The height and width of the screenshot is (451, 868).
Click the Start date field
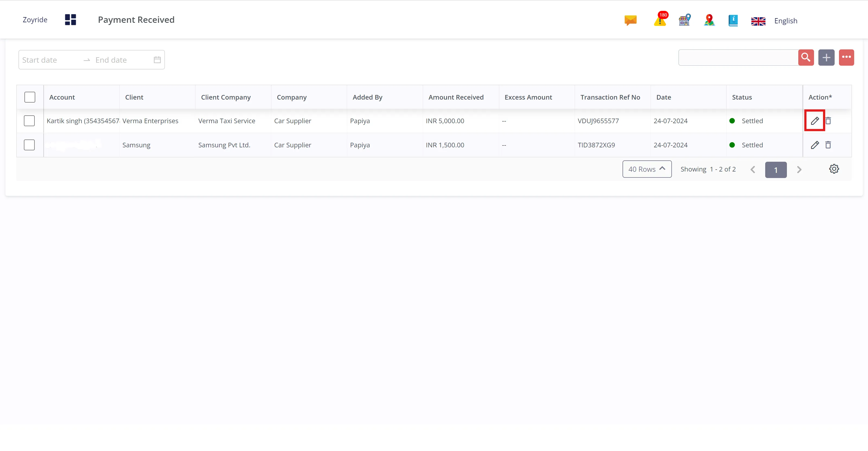click(50, 60)
